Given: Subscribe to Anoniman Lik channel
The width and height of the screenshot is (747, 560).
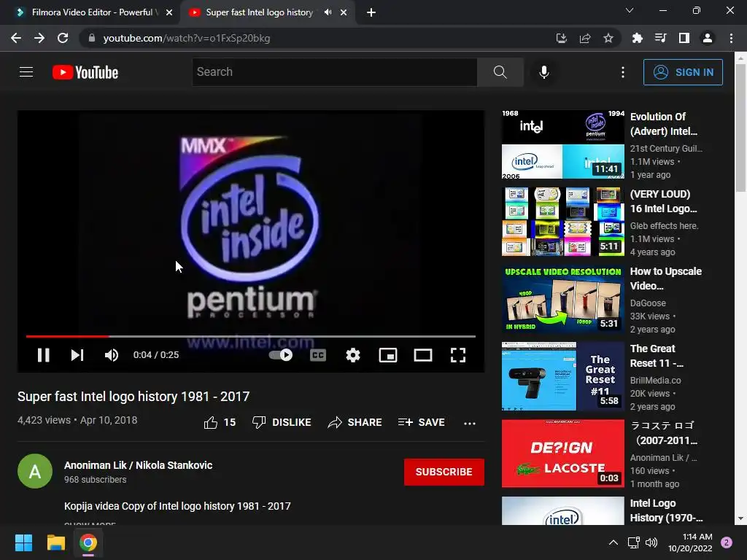Looking at the screenshot, I should (x=444, y=472).
